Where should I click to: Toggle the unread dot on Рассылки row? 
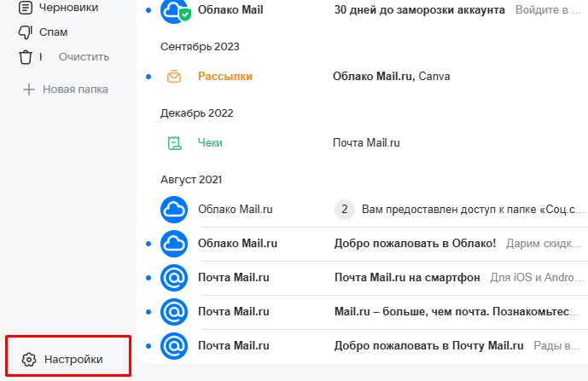148,77
